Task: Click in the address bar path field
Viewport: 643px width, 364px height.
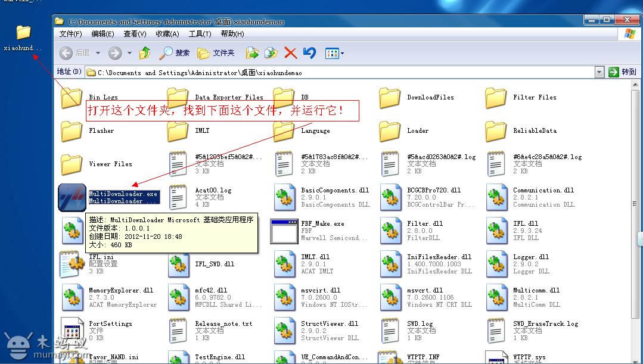Action: [x=340, y=73]
